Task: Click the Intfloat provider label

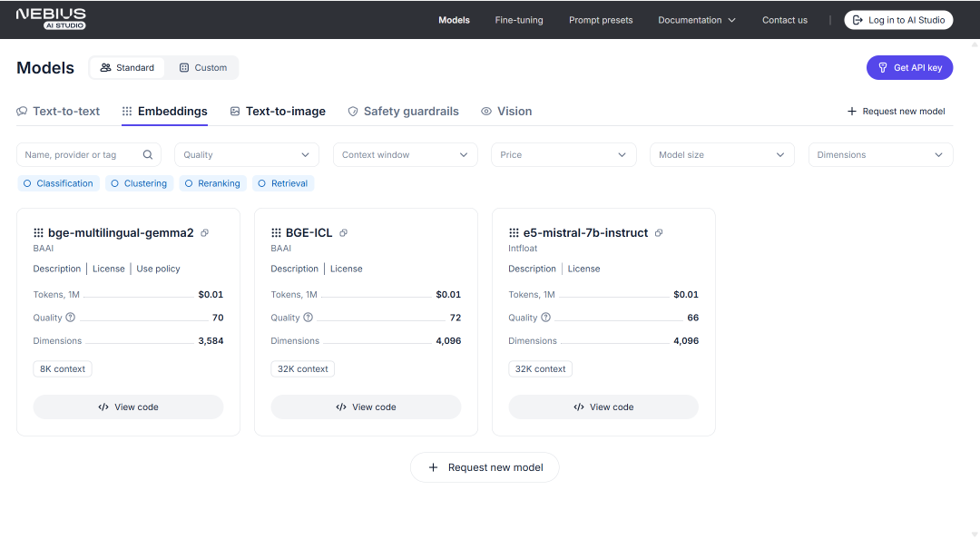Action: pos(523,249)
